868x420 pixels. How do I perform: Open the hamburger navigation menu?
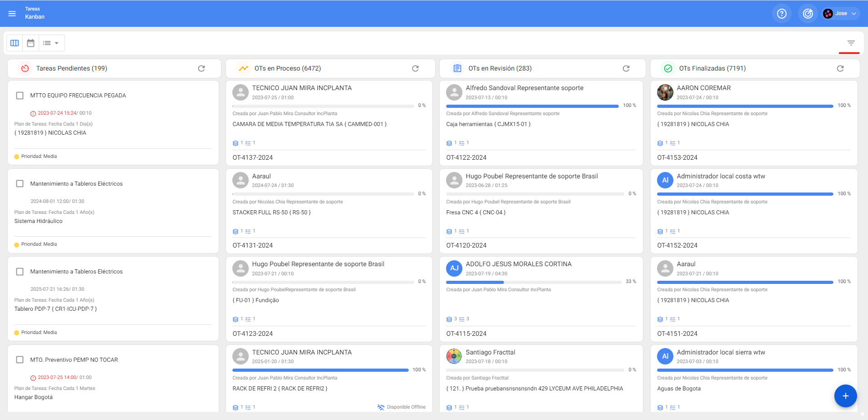coord(12,14)
